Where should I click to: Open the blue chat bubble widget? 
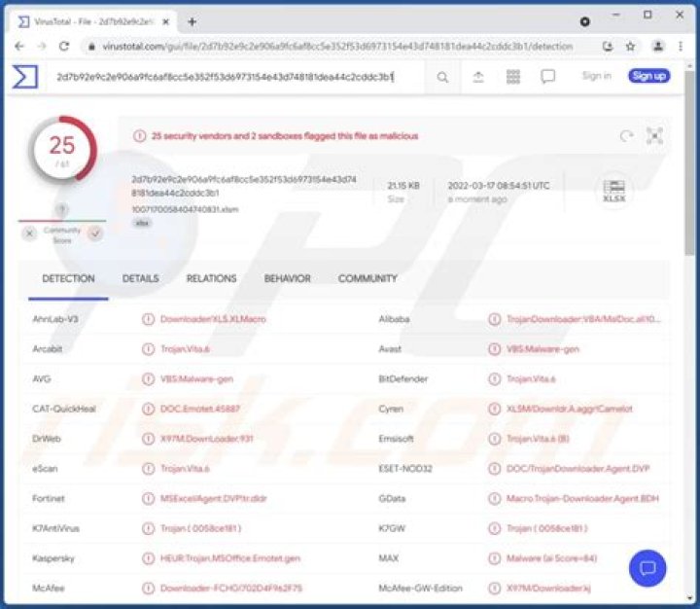click(647, 568)
